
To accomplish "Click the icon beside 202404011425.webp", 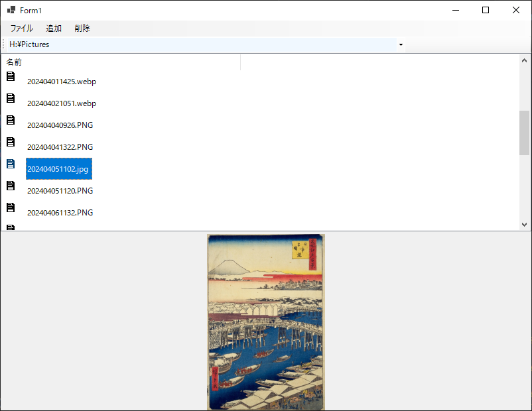I will coord(11,76).
